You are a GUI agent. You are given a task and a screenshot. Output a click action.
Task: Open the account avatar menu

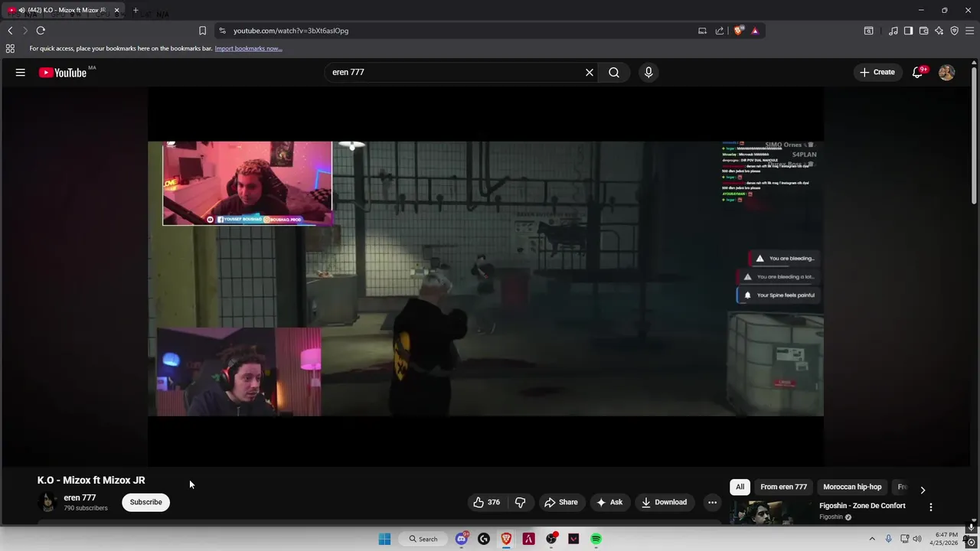coord(946,72)
